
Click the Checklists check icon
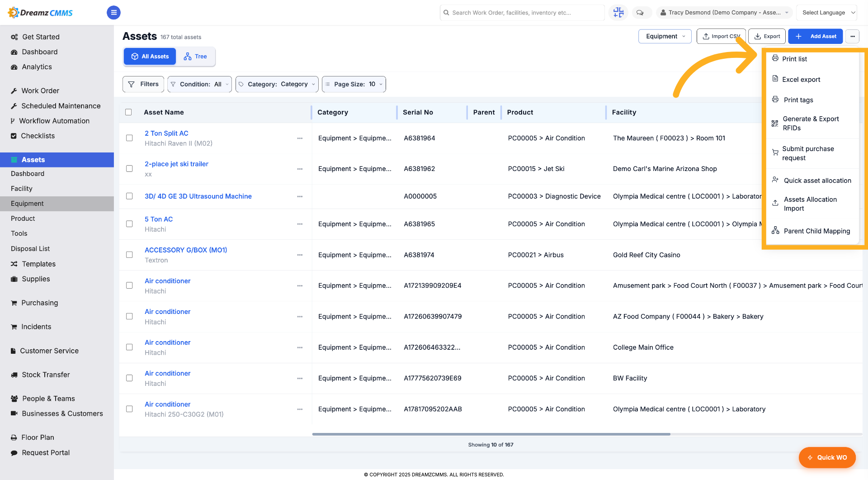pos(14,136)
